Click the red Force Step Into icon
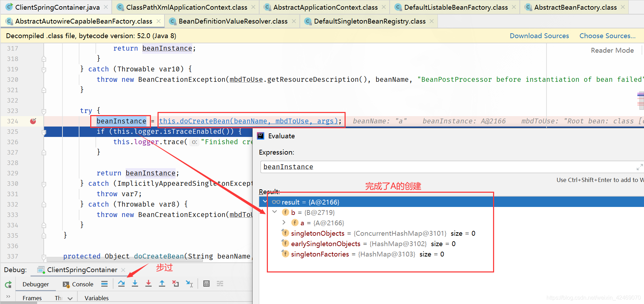This screenshot has height=304, width=644. [149, 284]
